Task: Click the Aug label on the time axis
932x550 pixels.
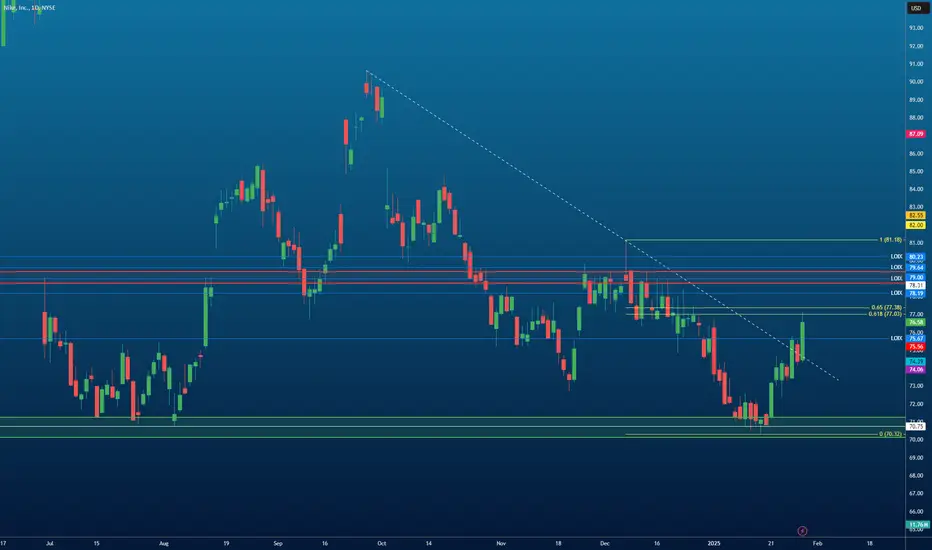Action: 164,543
